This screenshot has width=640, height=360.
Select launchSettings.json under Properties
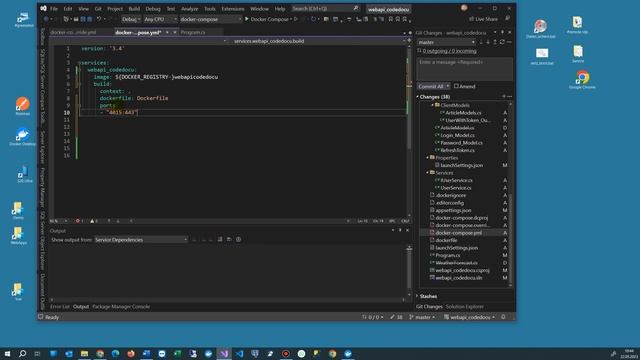pos(461,165)
